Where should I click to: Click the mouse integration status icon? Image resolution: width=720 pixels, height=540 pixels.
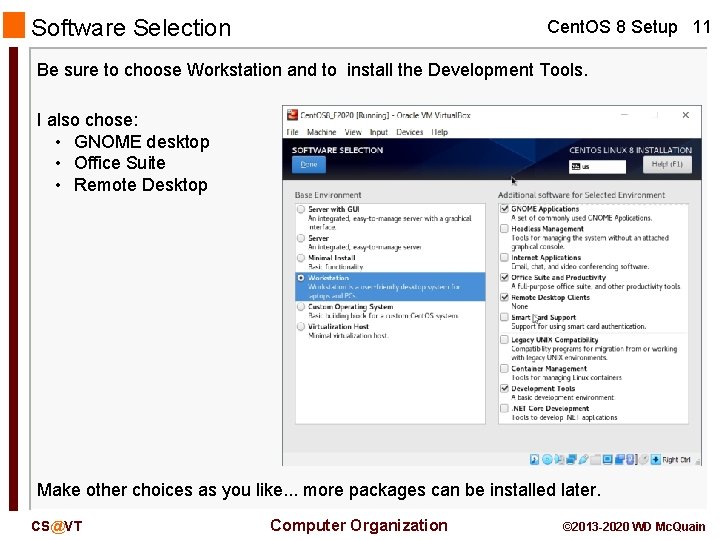[x=644, y=460]
